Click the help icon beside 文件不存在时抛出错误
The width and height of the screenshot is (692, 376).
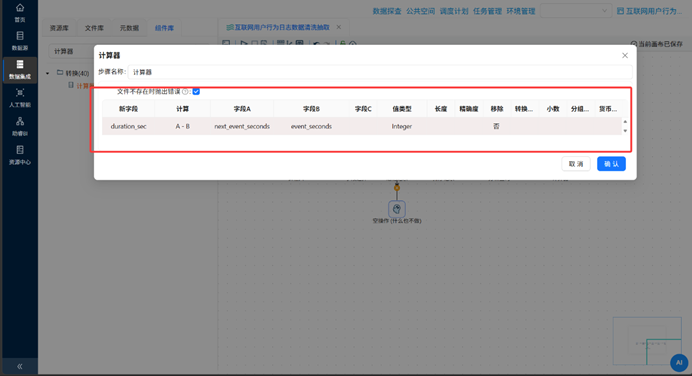pos(185,92)
